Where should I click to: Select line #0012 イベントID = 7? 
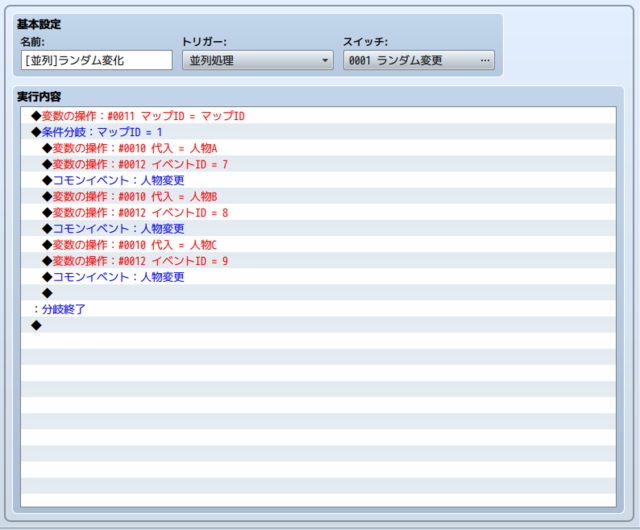click(318, 164)
